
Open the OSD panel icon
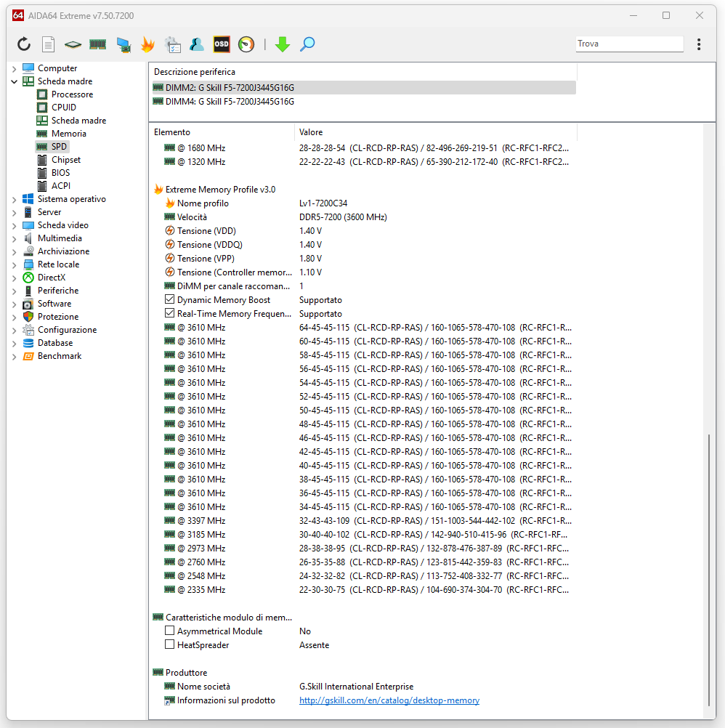(x=222, y=44)
